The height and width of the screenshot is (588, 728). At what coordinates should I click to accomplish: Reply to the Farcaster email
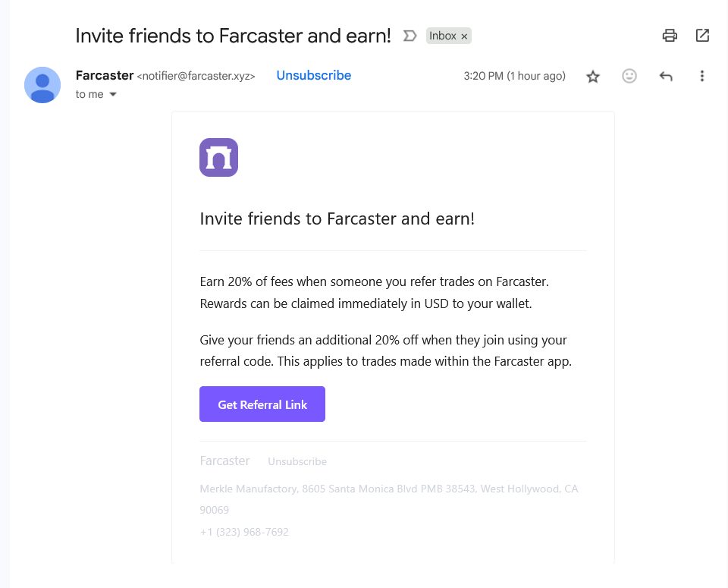click(x=666, y=76)
